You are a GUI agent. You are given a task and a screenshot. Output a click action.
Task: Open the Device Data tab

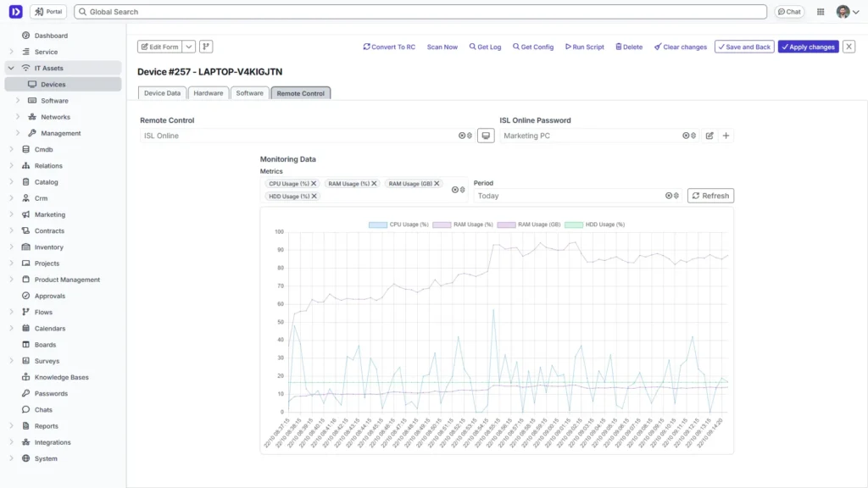tap(162, 93)
